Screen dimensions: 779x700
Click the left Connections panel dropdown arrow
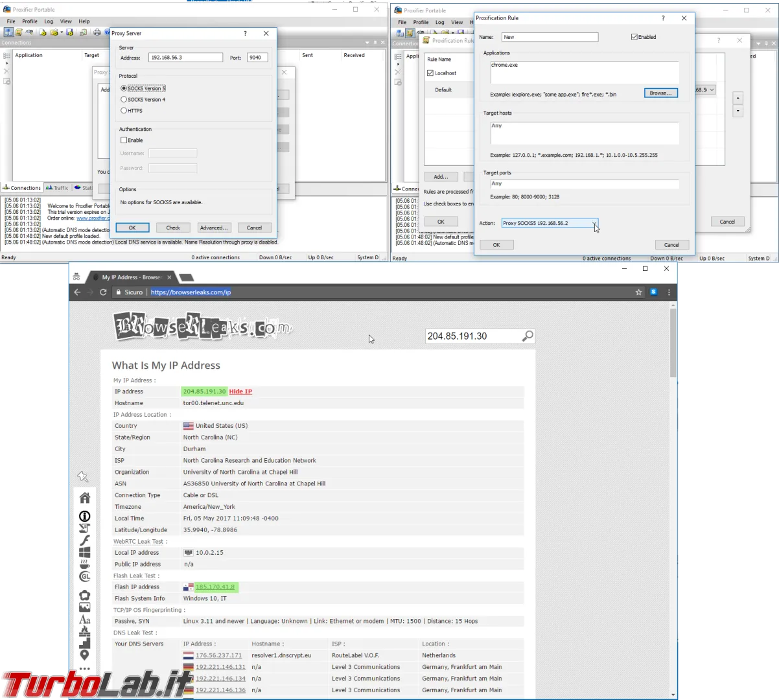point(367,43)
